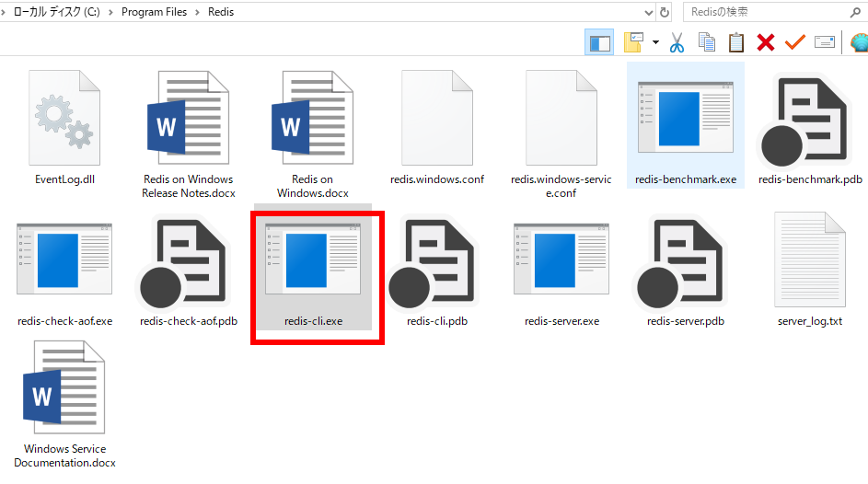The width and height of the screenshot is (868, 484).
Task: Select Redis on Windows Release Notes.docx icon
Action: [x=188, y=118]
